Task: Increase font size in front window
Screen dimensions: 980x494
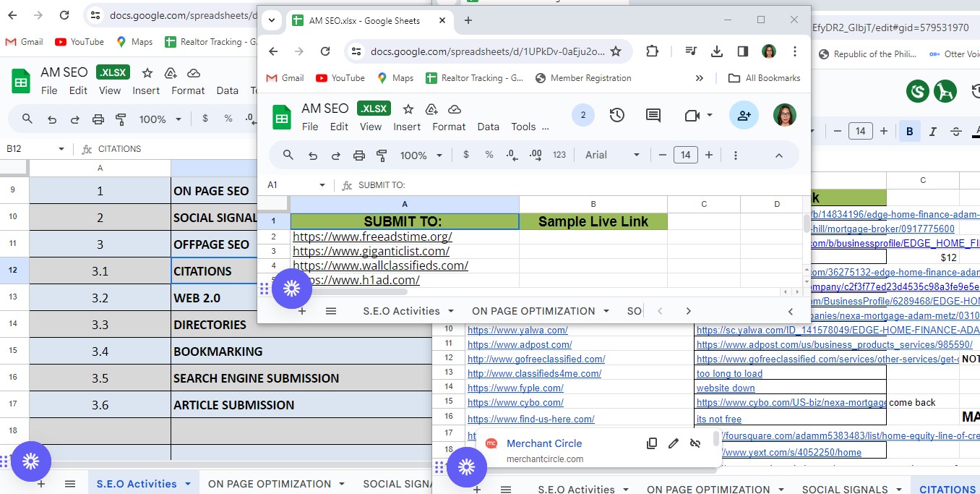Action: point(709,155)
